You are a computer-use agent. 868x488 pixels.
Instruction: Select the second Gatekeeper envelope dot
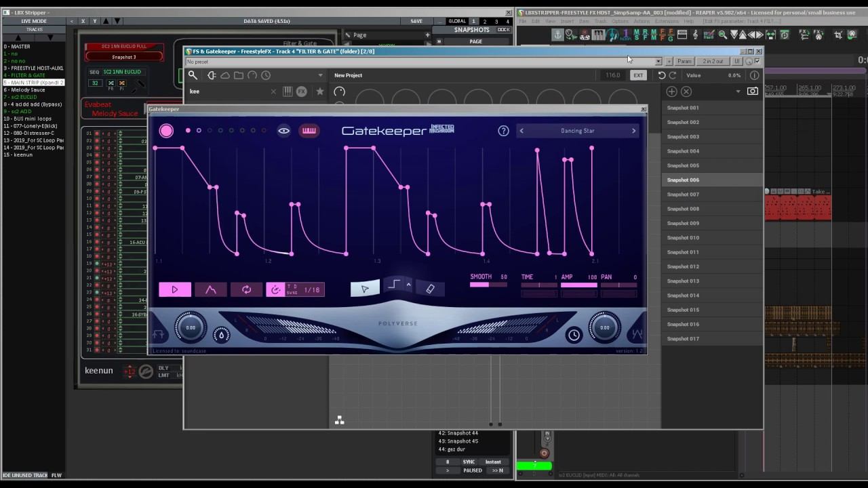(x=199, y=131)
